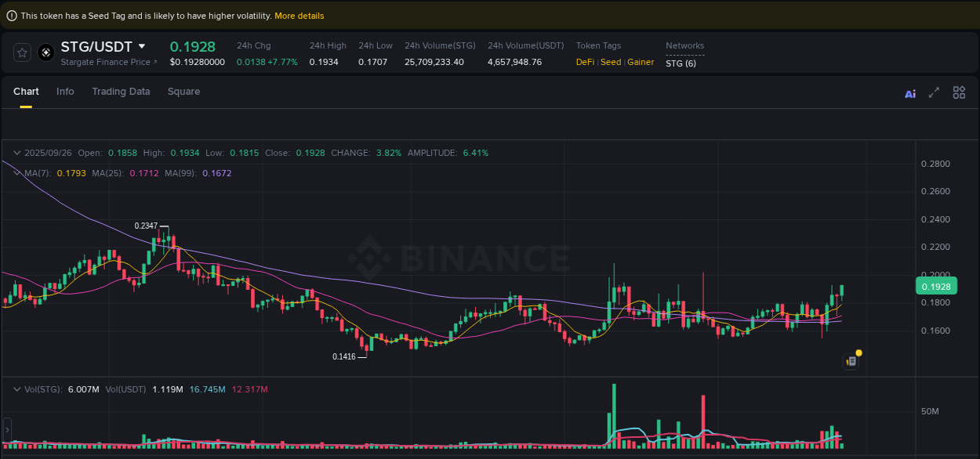This screenshot has height=459, width=980.
Task: Click the green 0.1928 price label
Action: (x=936, y=286)
